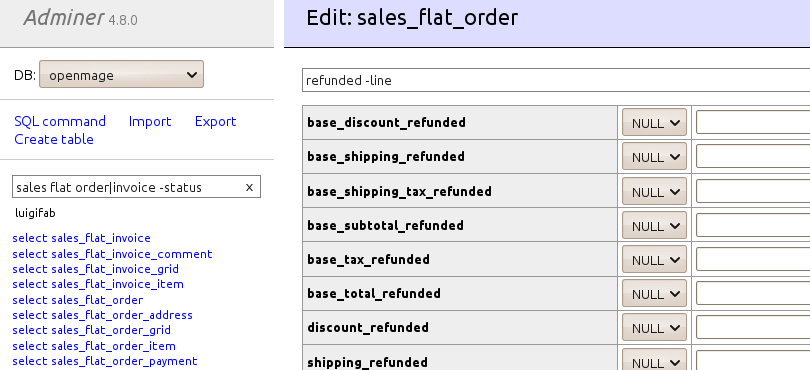Open NULL dropdown for base_total_refunded
The width and height of the screenshot is (810, 370).
click(x=654, y=294)
